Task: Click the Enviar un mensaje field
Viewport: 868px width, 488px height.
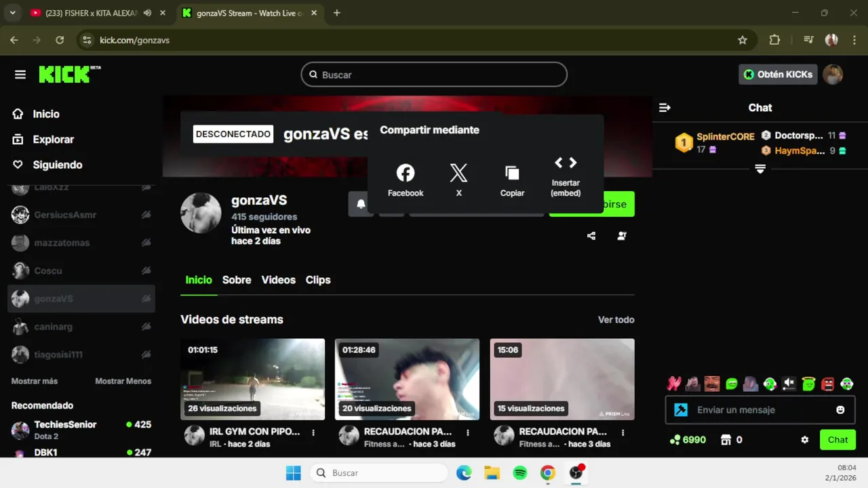Action: (760, 410)
